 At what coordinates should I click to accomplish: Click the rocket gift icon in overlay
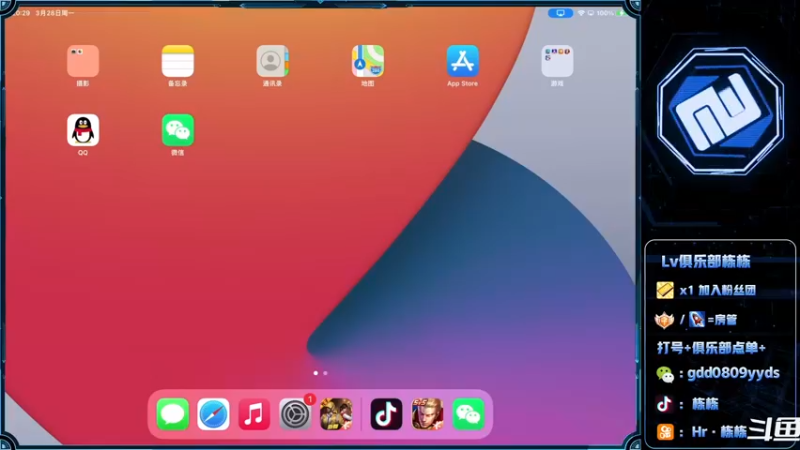pyautogui.click(x=696, y=319)
